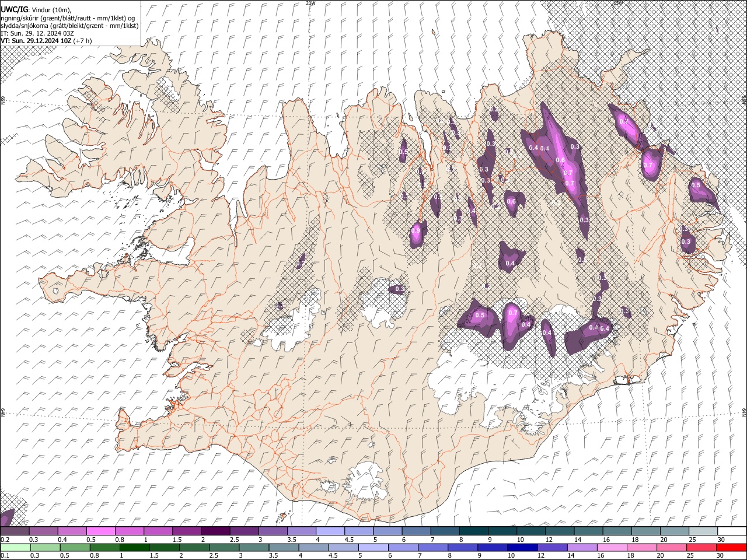747x560 pixels.
Task: Click the white swatch labeled 30 in the purple legend row
Action: [x=732, y=531]
